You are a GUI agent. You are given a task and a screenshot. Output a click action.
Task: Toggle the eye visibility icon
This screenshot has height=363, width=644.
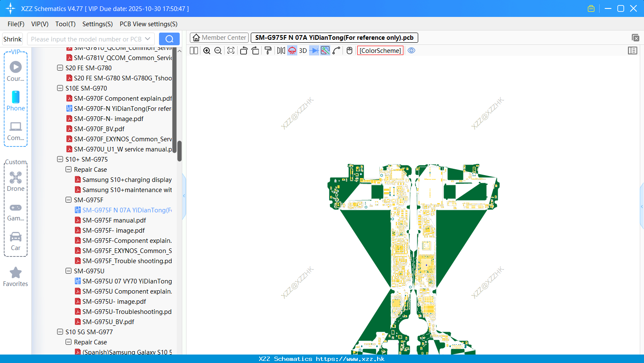pyautogui.click(x=411, y=51)
